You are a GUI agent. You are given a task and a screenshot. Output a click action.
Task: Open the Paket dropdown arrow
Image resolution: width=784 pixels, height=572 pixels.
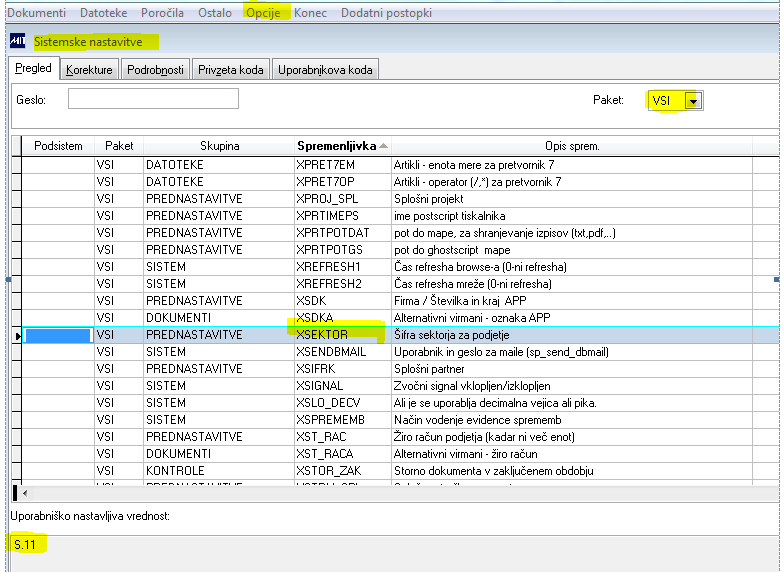693,101
